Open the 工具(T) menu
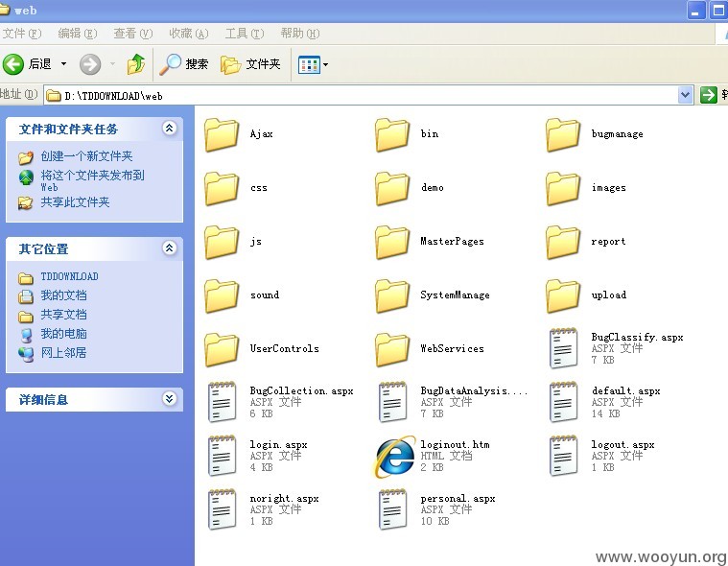 [x=245, y=34]
